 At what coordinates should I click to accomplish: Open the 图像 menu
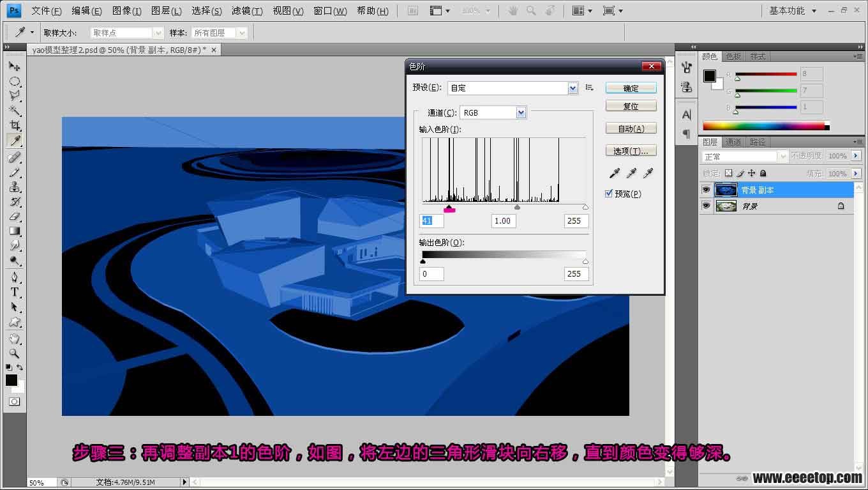coord(126,11)
